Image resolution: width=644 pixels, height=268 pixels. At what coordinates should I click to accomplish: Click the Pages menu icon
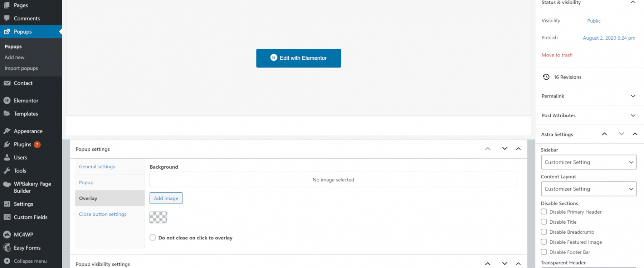7,5
